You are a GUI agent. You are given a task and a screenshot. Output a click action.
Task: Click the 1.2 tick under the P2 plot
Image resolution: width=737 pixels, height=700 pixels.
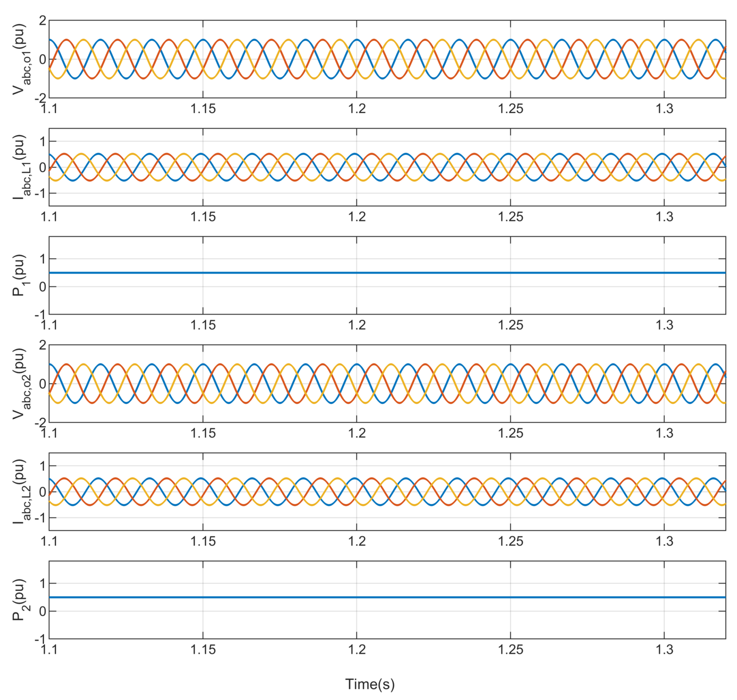click(357, 650)
